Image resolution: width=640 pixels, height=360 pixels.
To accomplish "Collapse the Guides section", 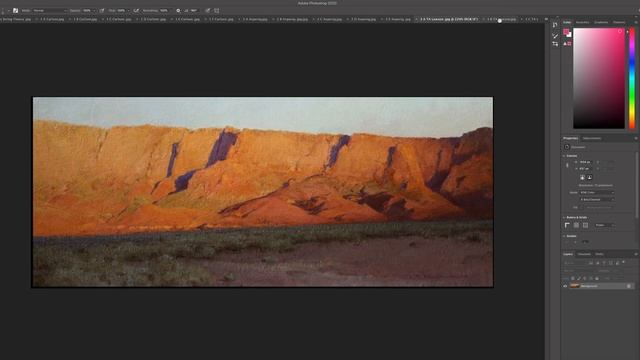I will pyautogui.click(x=564, y=236).
